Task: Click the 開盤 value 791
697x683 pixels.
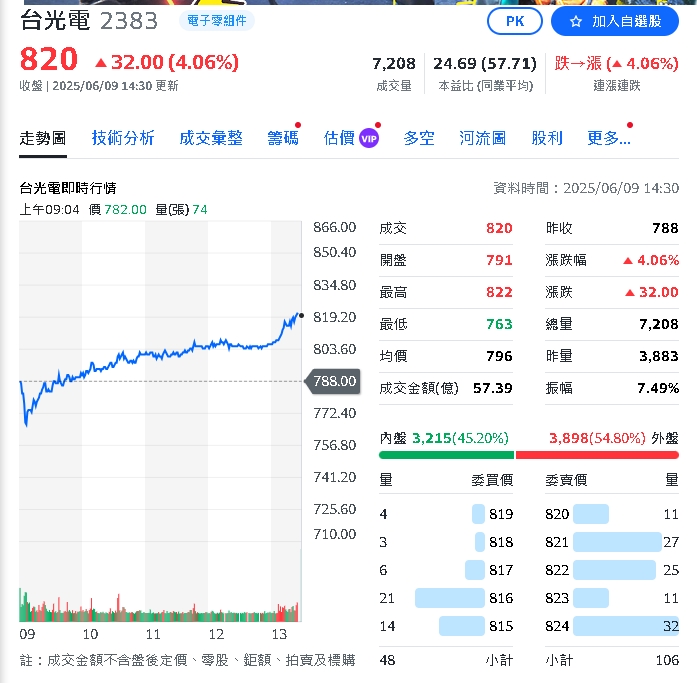Action: tap(499, 260)
